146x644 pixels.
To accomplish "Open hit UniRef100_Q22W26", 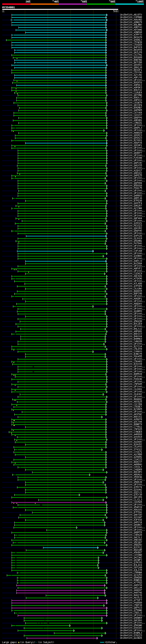I will point(131,638).
